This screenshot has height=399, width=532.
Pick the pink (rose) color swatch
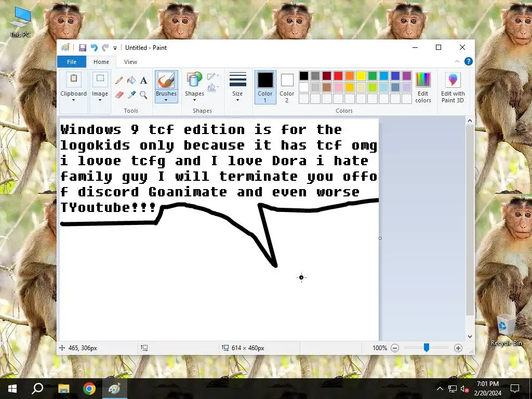[x=338, y=87]
